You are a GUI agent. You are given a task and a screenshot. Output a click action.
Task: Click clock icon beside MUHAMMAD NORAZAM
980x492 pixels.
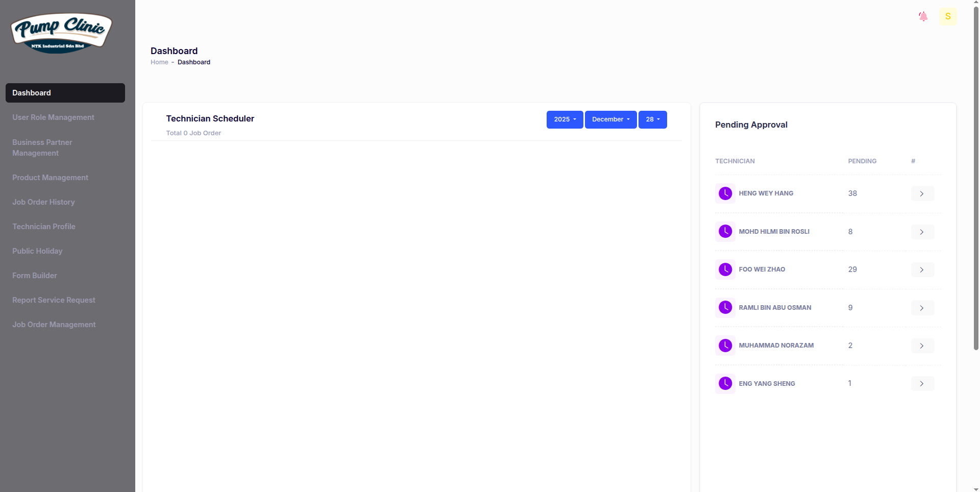[x=725, y=346]
